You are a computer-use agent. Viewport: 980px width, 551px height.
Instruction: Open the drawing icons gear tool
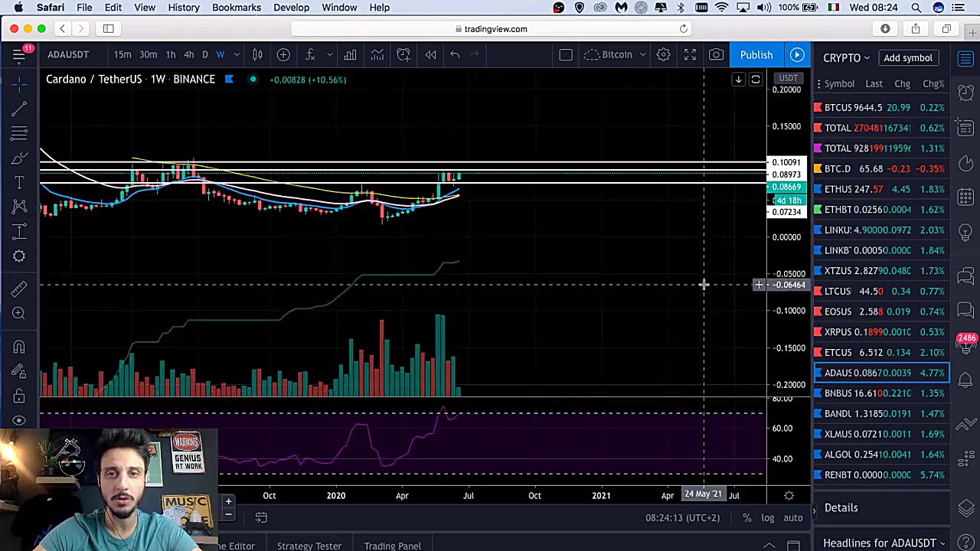point(19,256)
